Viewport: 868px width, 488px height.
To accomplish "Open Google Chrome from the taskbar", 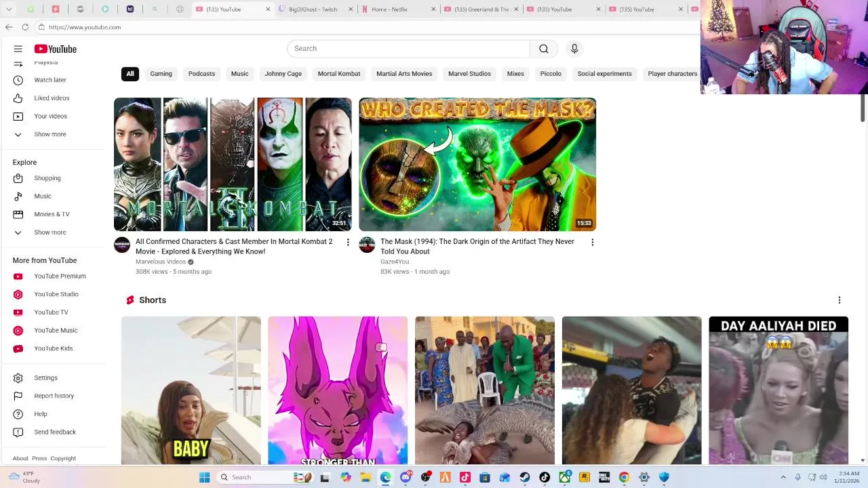I will [x=624, y=477].
